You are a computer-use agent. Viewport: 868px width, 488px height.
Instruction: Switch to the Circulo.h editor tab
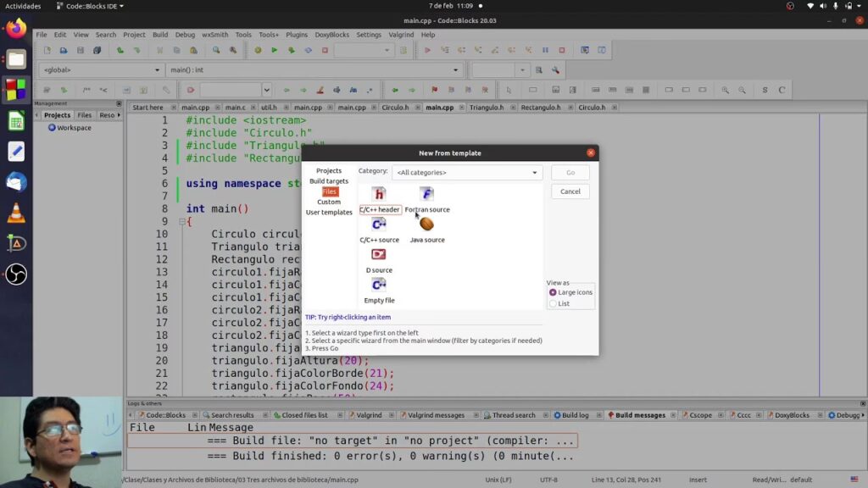(x=395, y=108)
